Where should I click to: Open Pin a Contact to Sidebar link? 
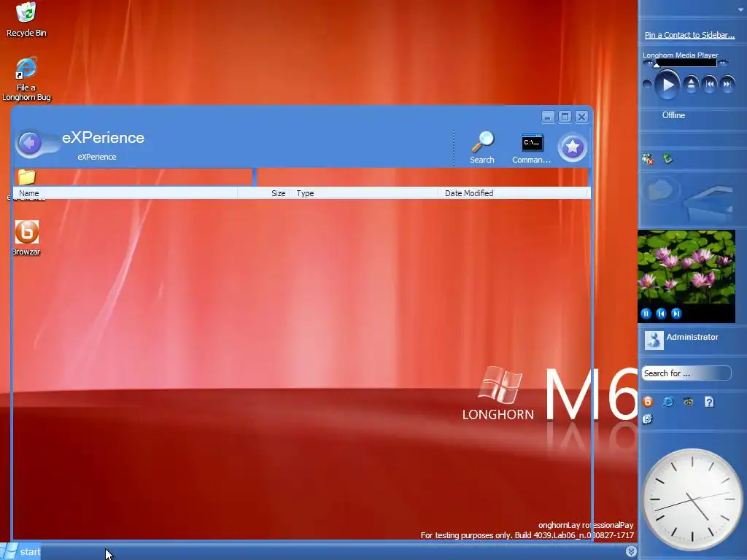[x=689, y=35]
